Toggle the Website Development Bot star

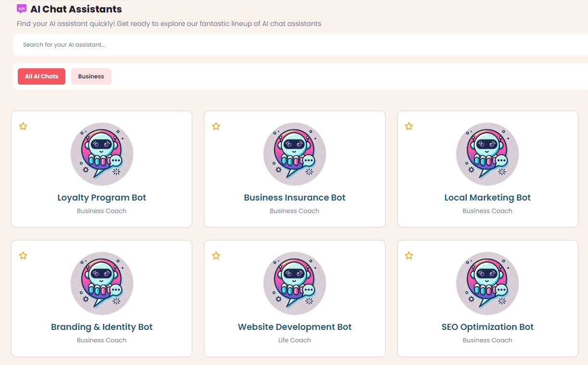216,256
